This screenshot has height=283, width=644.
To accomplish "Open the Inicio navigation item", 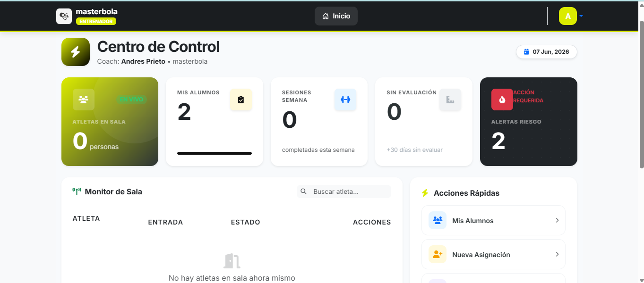I will [336, 16].
